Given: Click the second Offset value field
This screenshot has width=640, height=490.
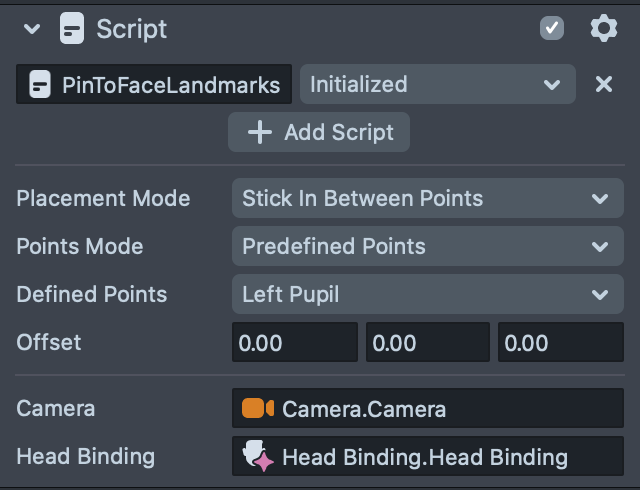Looking at the screenshot, I should coord(427,343).
